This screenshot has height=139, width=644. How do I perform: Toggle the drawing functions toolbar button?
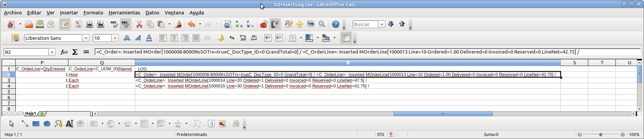coord(275,24)
